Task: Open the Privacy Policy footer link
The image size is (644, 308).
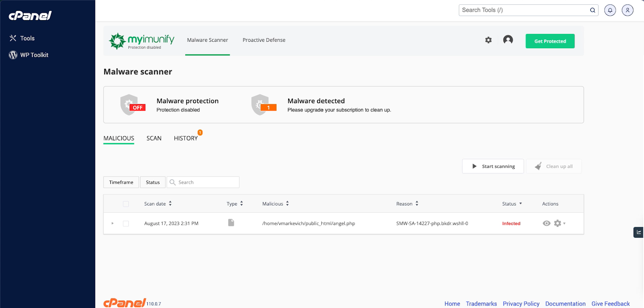Action: pyautogui.click(x=521, y=304)
